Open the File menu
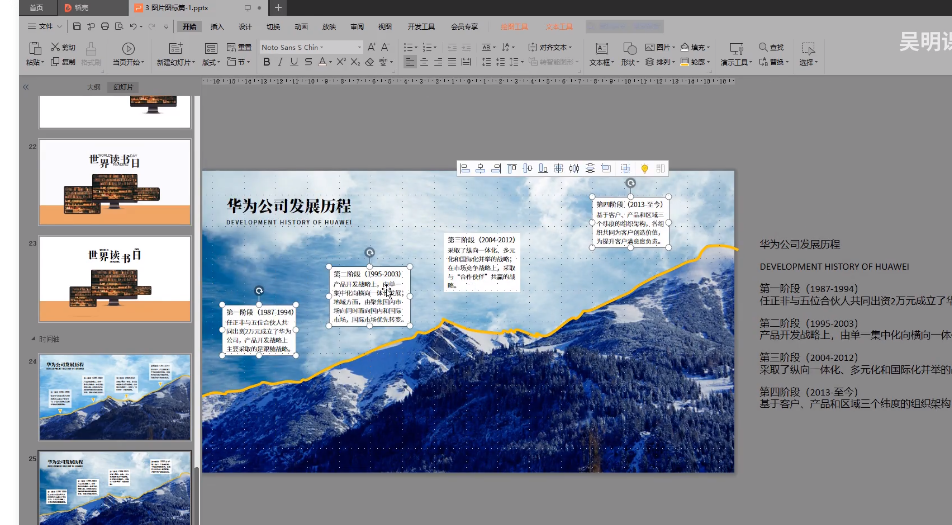This screenshot has width=952, height=525. click(x=44, y=26)
